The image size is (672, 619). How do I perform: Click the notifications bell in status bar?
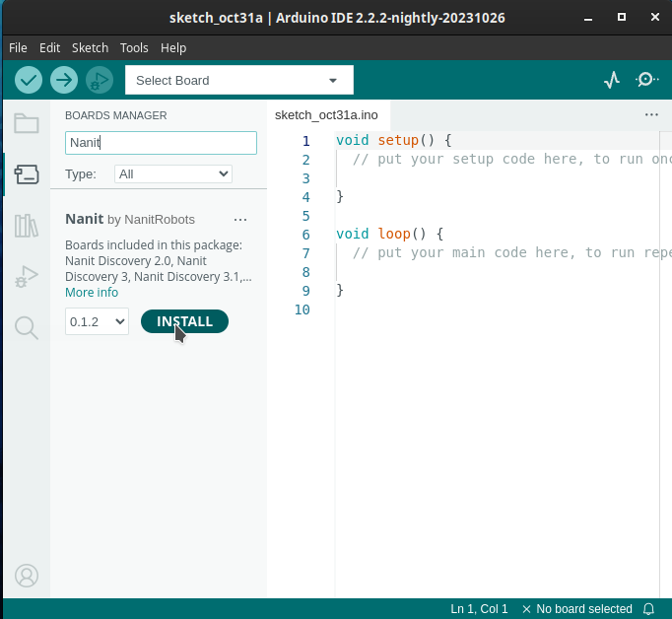click(649, 609)
